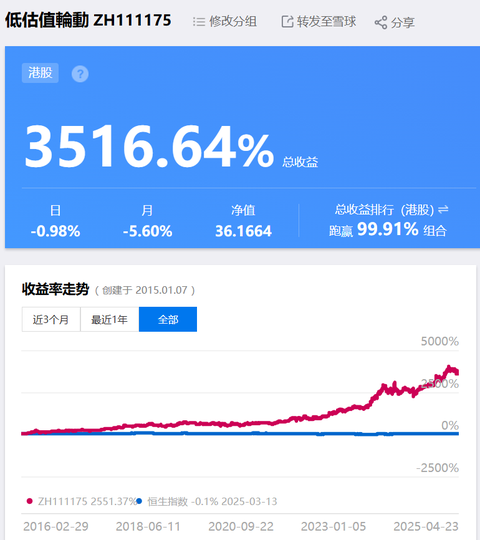480x540 pixels.
Task: Click the 分享 text button
Action: 403,23
